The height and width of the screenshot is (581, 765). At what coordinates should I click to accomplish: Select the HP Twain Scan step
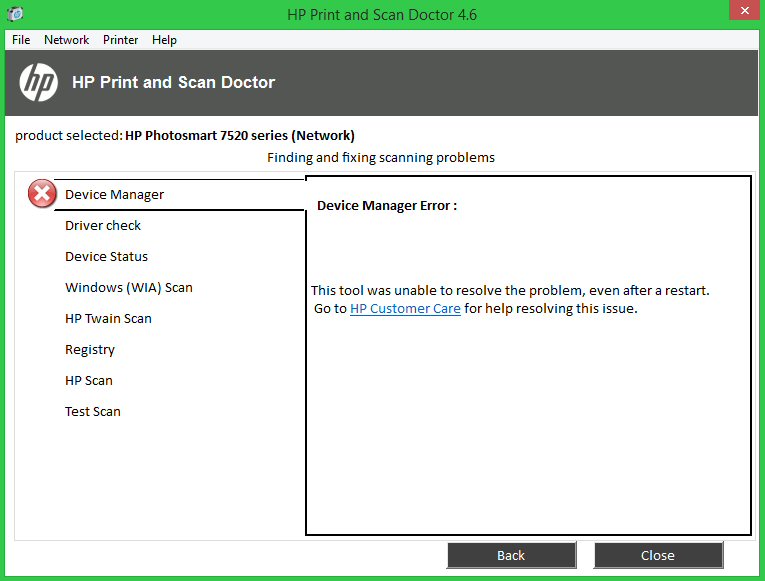[108, 319]
